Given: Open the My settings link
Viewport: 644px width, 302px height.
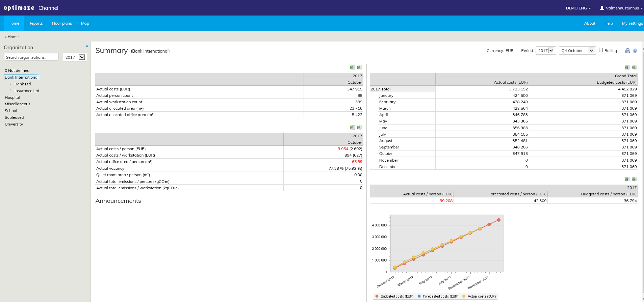Looking at the screenshot, I should 632,23.
